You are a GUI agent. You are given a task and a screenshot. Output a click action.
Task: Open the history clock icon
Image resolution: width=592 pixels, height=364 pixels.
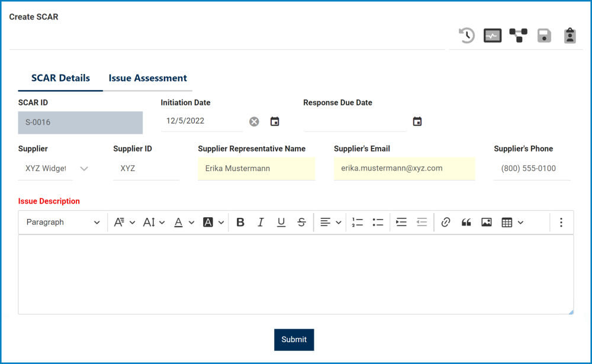(467, 36)
